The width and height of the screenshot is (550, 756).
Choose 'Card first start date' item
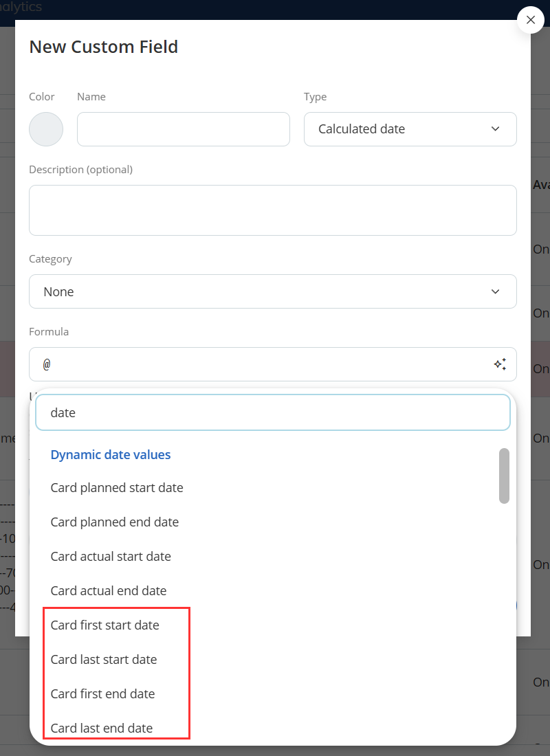[105, 625]
